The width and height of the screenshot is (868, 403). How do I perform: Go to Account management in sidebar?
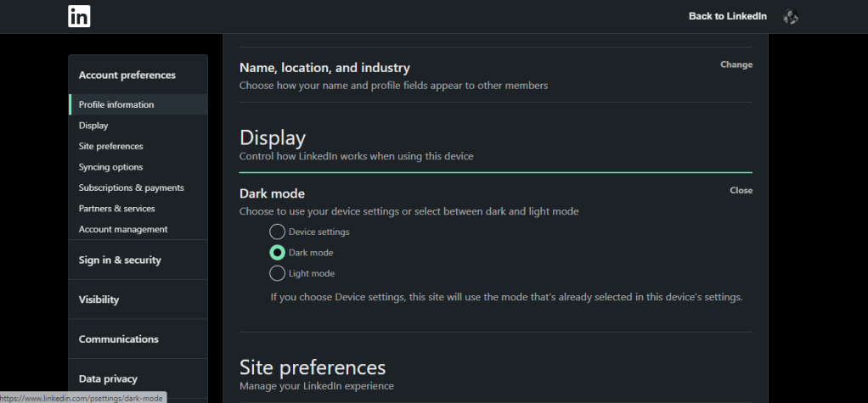click(123, 229)
